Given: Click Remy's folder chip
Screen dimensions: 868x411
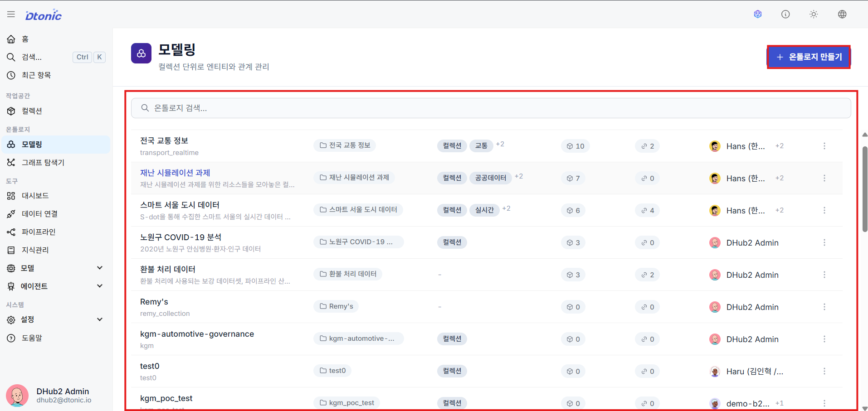Looking at the screenshot, I should point(336,306).
